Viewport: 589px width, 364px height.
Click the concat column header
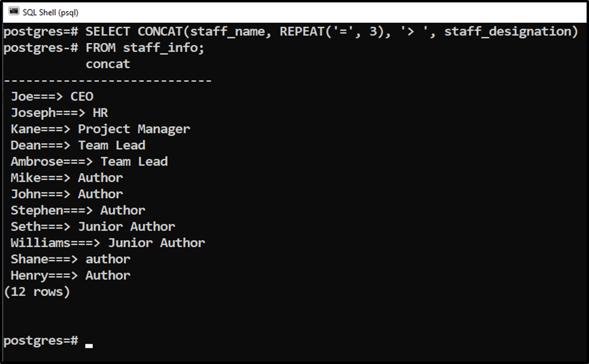point(108,64)
